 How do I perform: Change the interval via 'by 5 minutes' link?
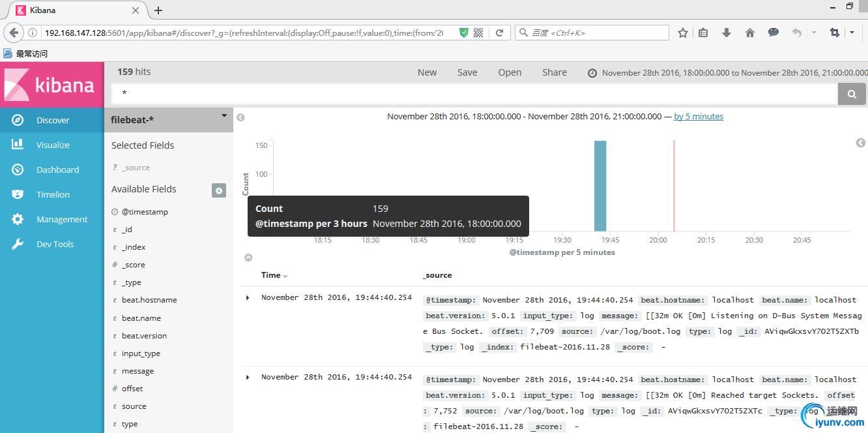699,117
